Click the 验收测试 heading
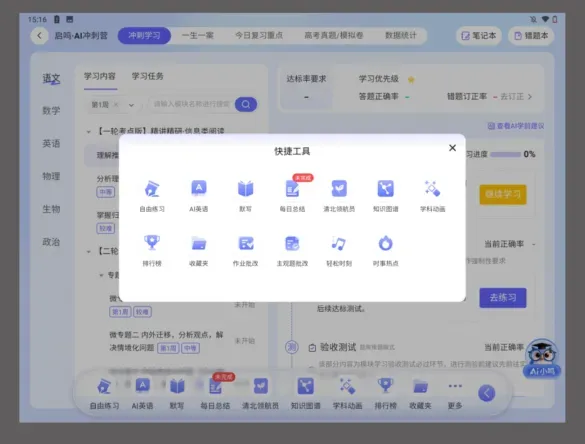 338,347
